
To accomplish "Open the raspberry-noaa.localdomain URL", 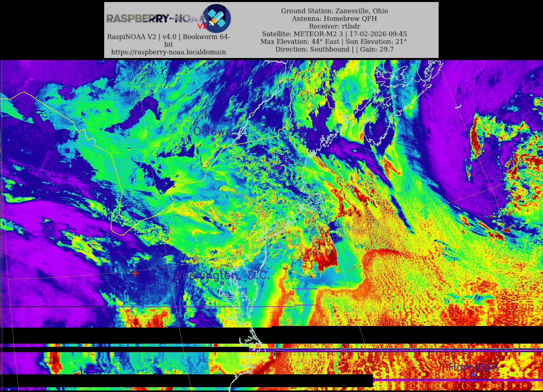I will (x=169, y=52).
